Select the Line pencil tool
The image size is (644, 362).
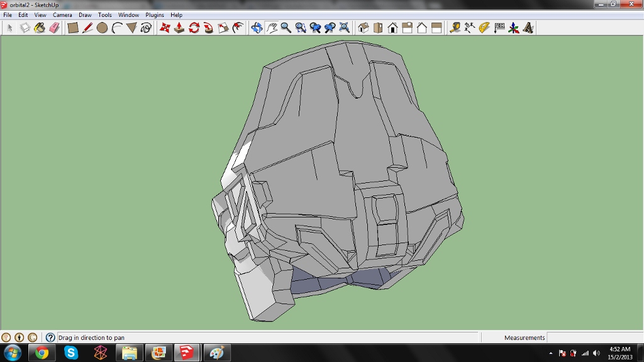pyautogui.click(x=87, y=28)
